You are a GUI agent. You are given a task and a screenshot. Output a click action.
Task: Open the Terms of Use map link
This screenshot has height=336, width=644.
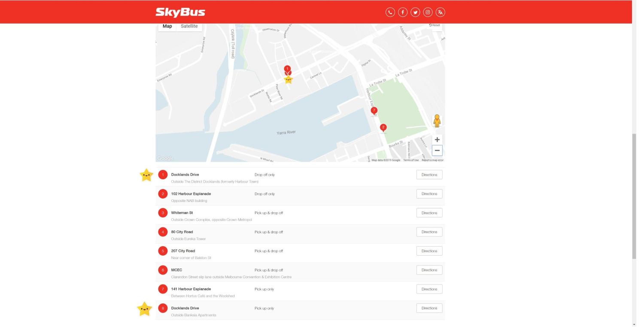(411, 160)
